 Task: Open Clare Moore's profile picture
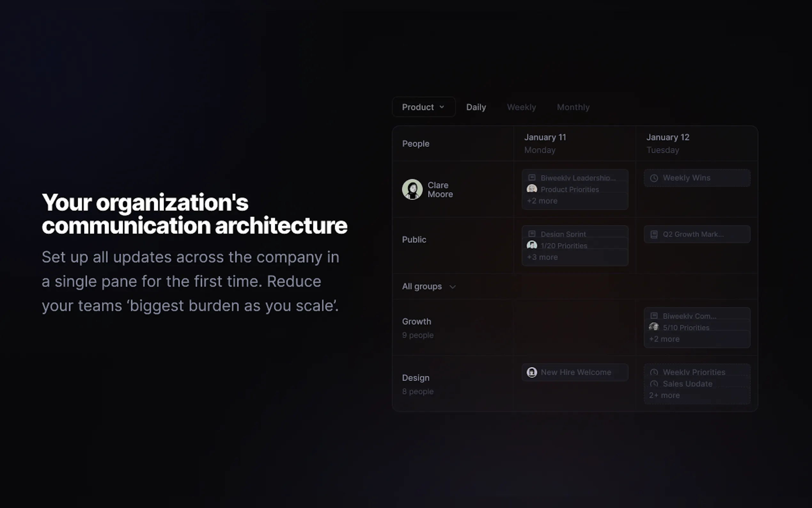[412, 189]
